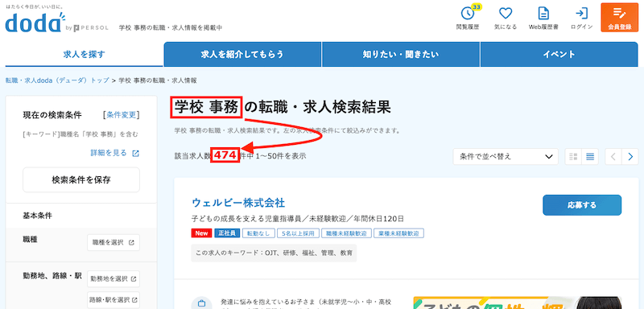Click the briefcase icon in job description
This screenshot has height=309, width=644.
coord(201,303)
